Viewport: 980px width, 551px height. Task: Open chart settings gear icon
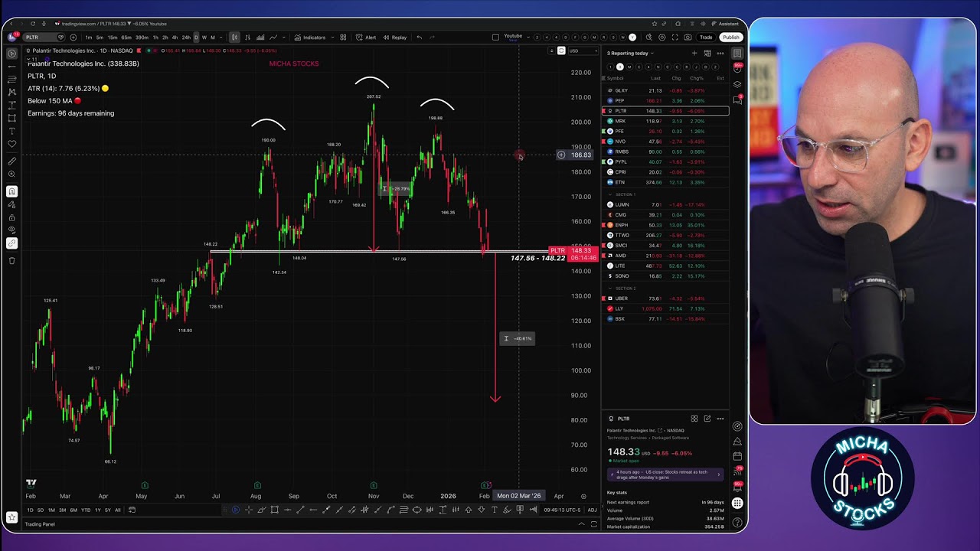[x=662, y=37]
